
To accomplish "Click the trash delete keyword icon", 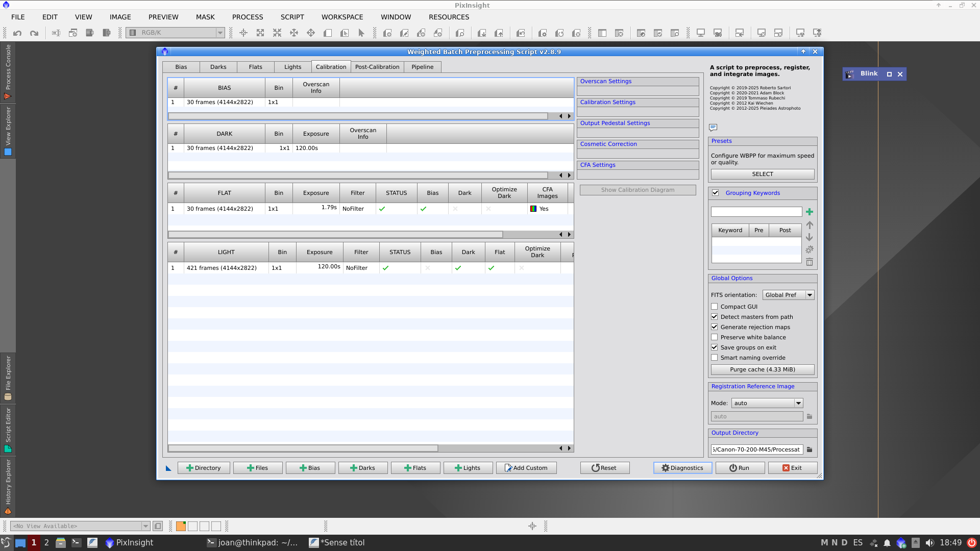I will (x=810, y=262).
